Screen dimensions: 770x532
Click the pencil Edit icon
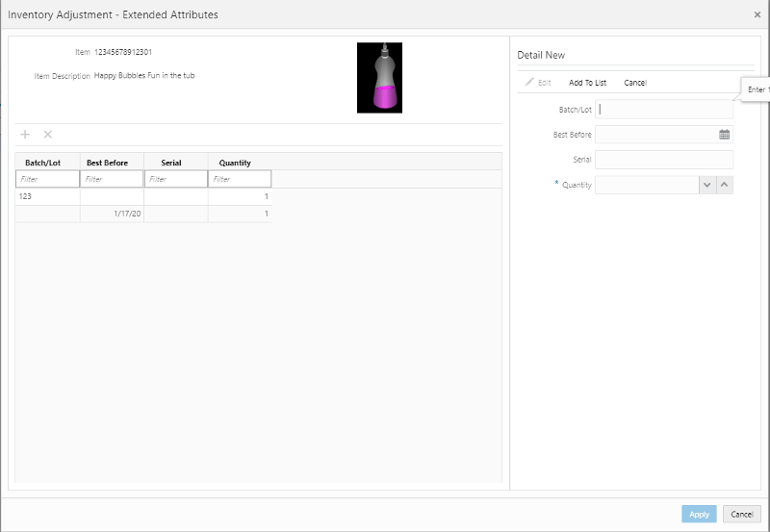click(x=529, y=82)
